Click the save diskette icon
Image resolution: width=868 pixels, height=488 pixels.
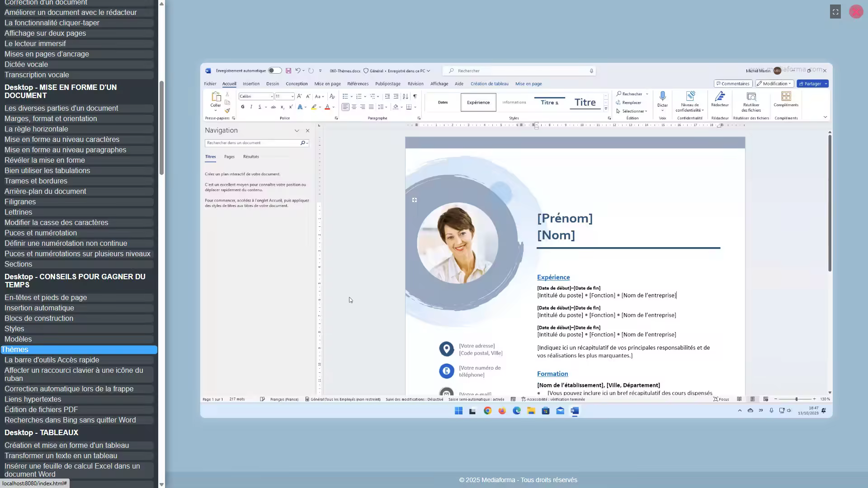click(288, 71)
